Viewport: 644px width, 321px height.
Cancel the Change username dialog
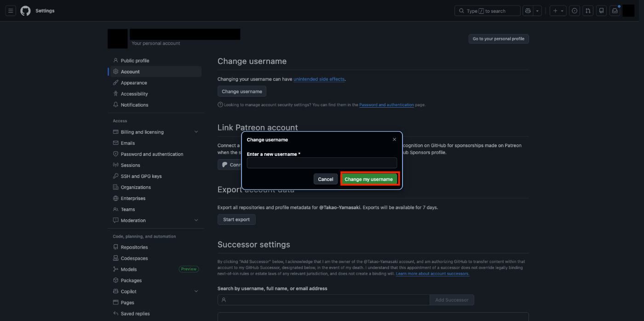326,179
